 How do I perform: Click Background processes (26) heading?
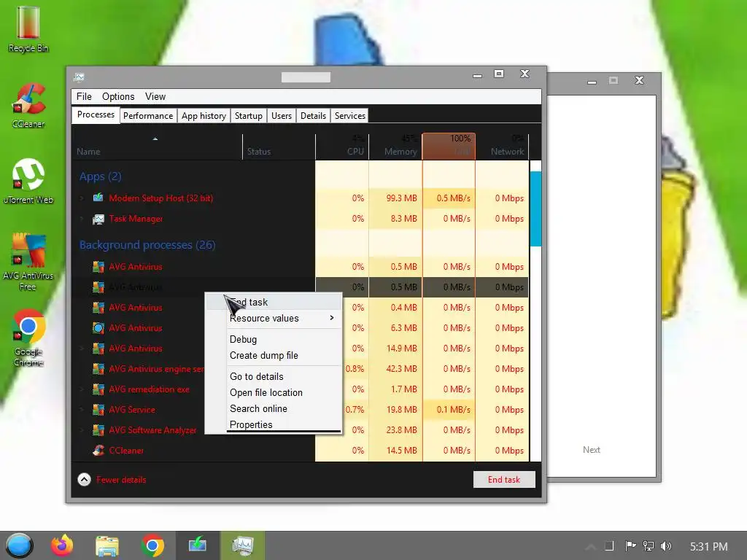tap(147, 245)
